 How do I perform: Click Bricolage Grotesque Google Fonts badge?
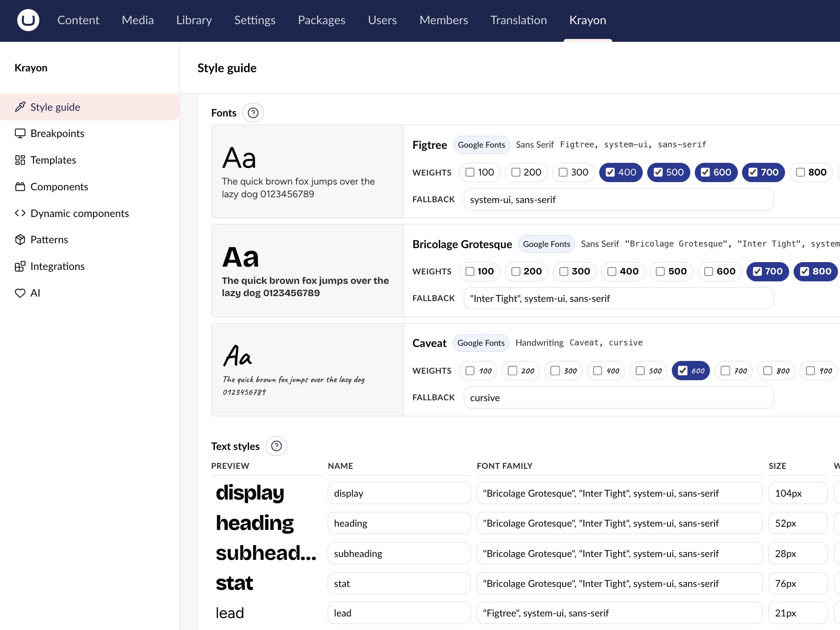point(546,244)
